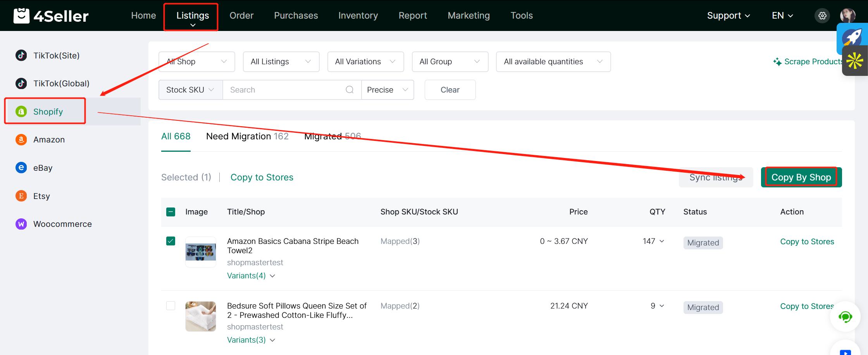Screen dimensions: 868x355
Task: Open the Precise match dropdown
Action: coord(387,90)
